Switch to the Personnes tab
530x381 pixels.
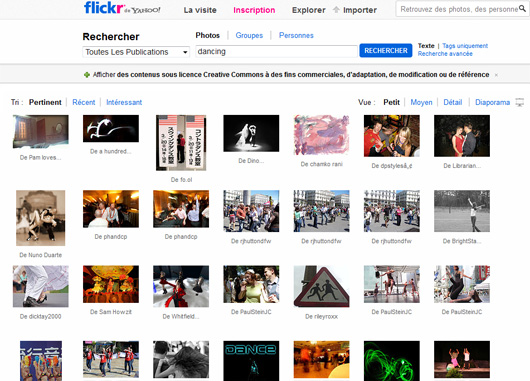coord(296,35)
